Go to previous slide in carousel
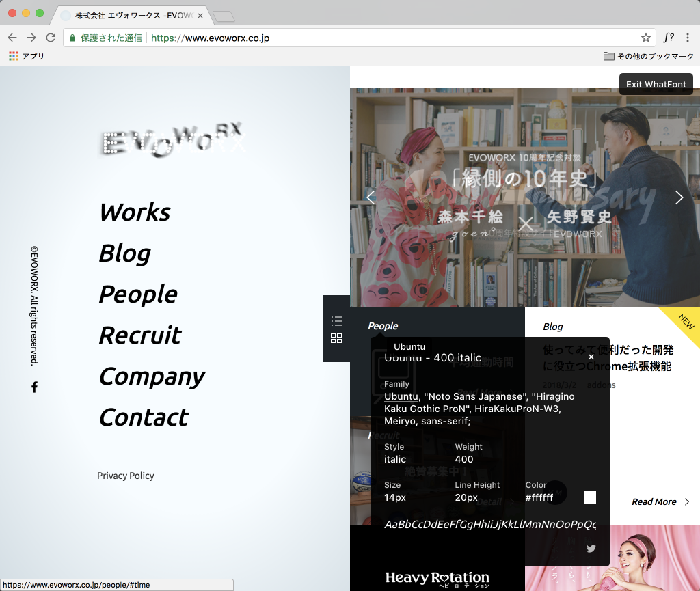 click(x=371, y=197)
